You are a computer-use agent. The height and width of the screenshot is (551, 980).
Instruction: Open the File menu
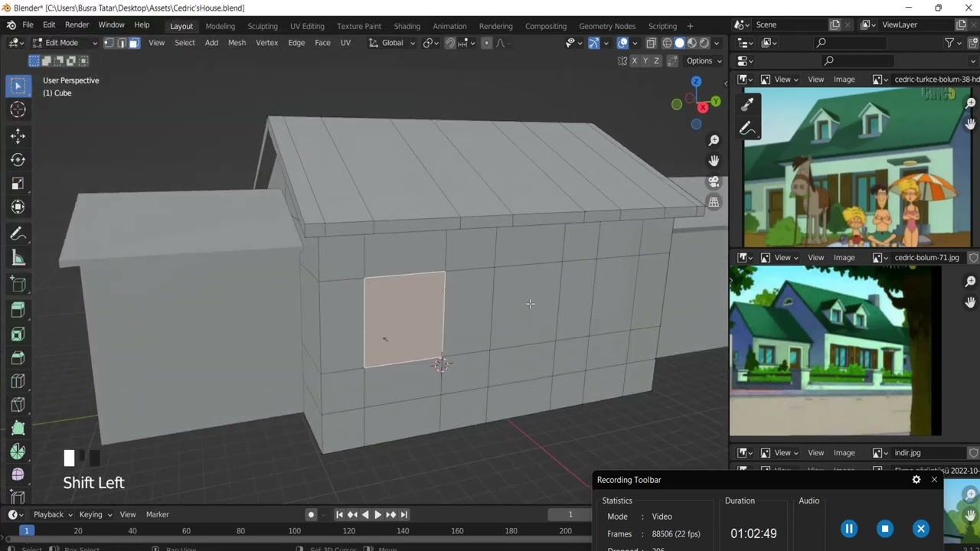(x=28, y=25)
